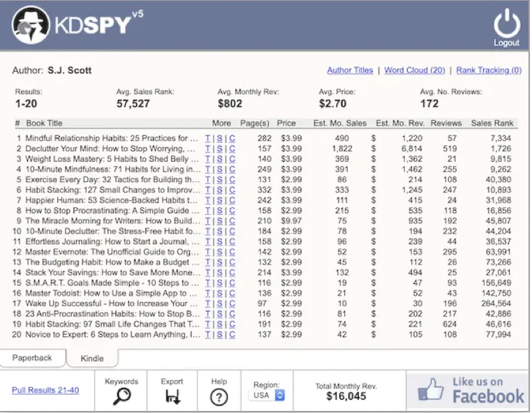Click T link for Master Todoist row
The height and width of the screenshot is (413, 532).
(207, 293)
